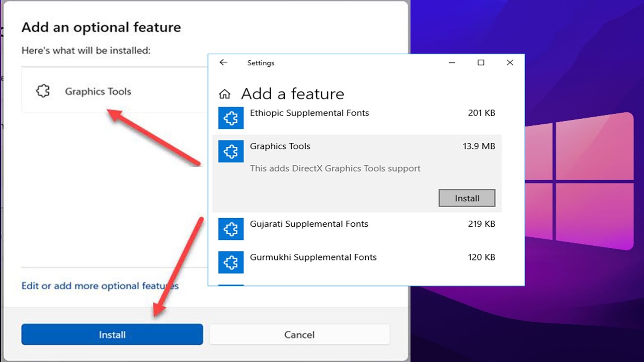This screenshot has height=362, width=644.
Task: Select the Gurmukhi Supplemental Fonts feature icon
Action: (x=231, y=261)
